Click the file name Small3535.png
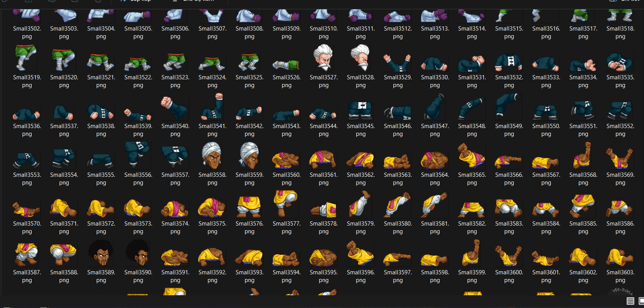Screen dimensions: 644x308 tap(620, 81)
